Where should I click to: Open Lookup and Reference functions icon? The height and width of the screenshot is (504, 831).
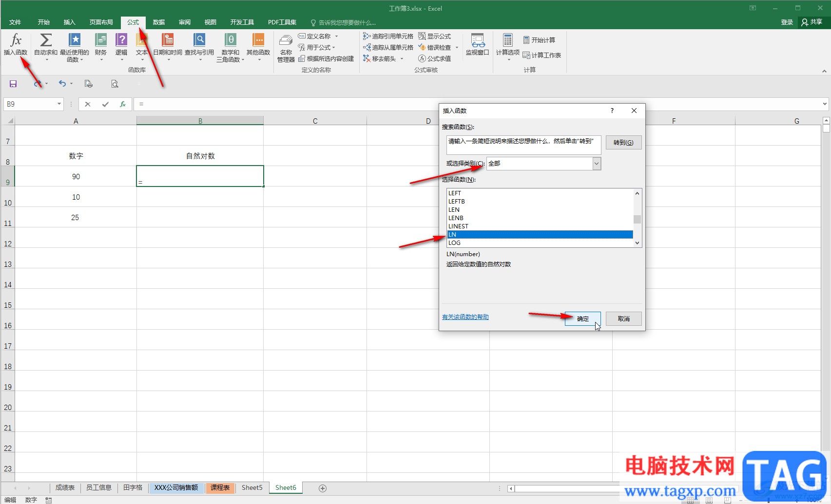tap(199, 40)
